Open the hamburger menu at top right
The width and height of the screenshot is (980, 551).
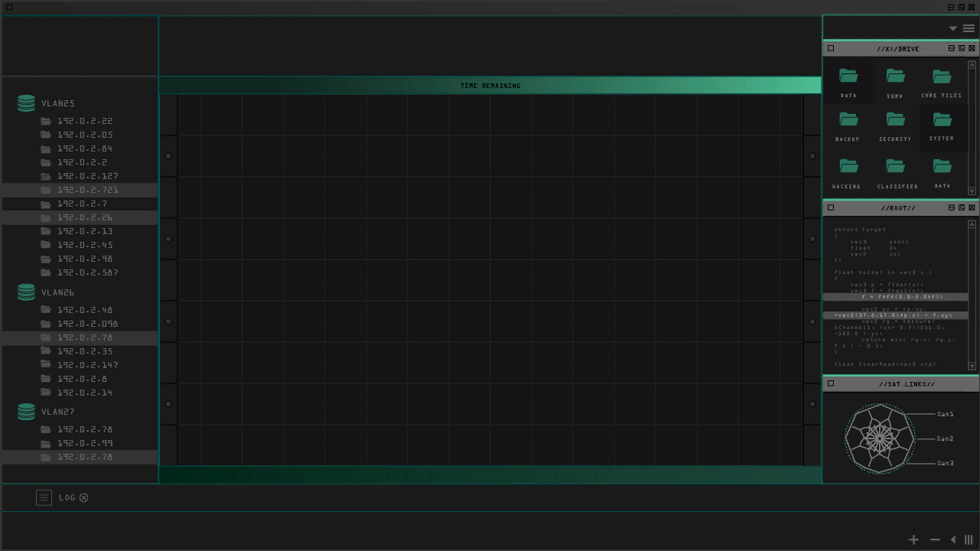coord(969,28)
